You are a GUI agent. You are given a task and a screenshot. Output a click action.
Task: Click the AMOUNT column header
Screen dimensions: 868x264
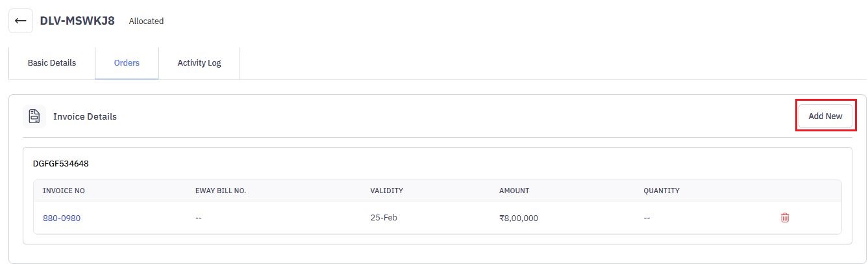click(514, 191)
